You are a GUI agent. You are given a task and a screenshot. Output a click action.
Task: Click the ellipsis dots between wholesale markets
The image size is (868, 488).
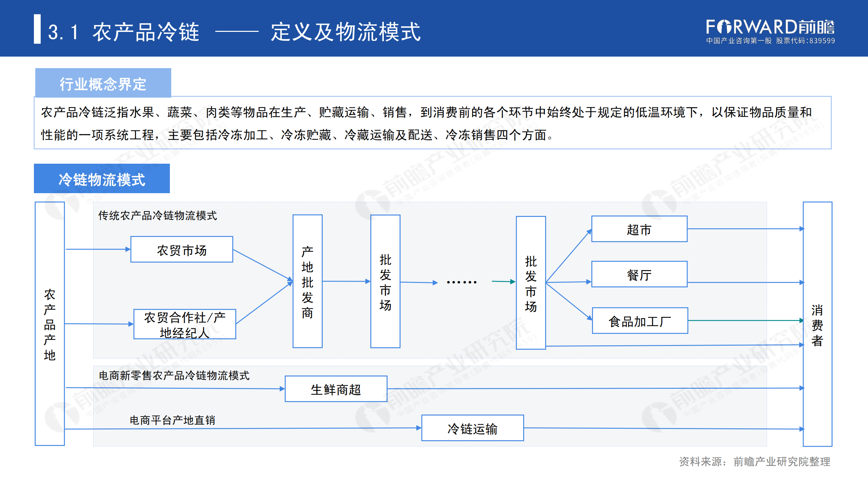pos(462,282)
